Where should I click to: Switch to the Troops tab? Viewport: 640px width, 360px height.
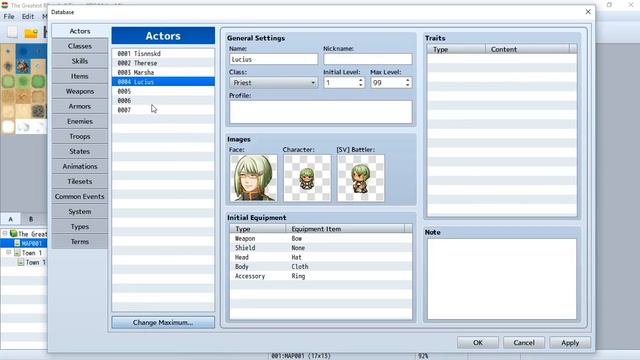(80, 137)
